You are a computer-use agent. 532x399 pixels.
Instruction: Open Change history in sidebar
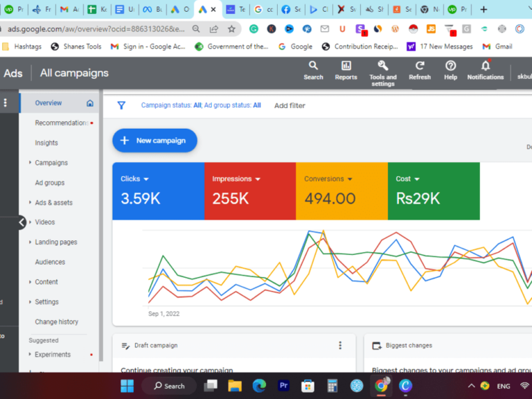57,321
